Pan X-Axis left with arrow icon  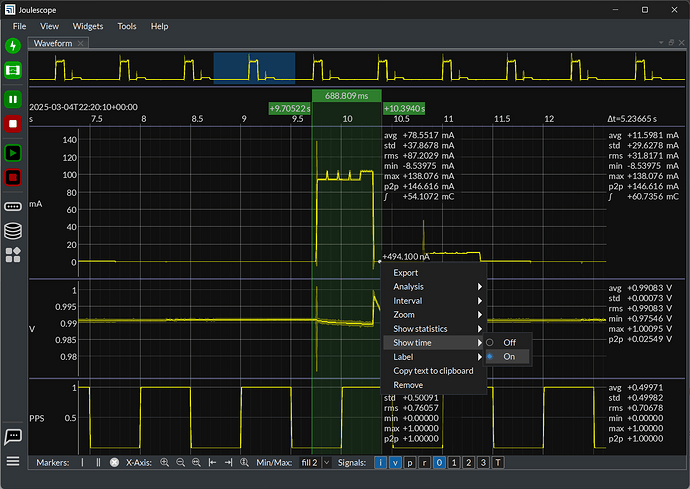(x=213, y=462)
